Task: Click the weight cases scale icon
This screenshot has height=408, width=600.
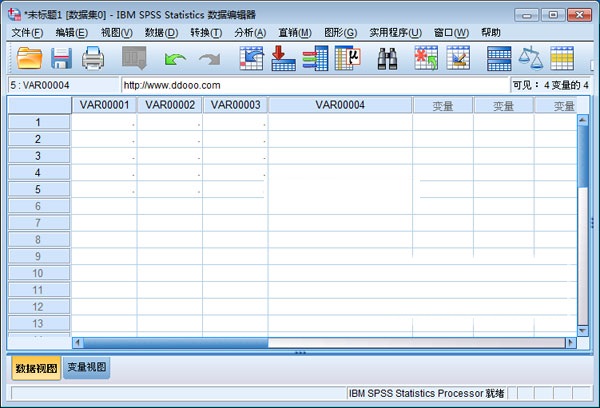Action: [x=529, y=59]
